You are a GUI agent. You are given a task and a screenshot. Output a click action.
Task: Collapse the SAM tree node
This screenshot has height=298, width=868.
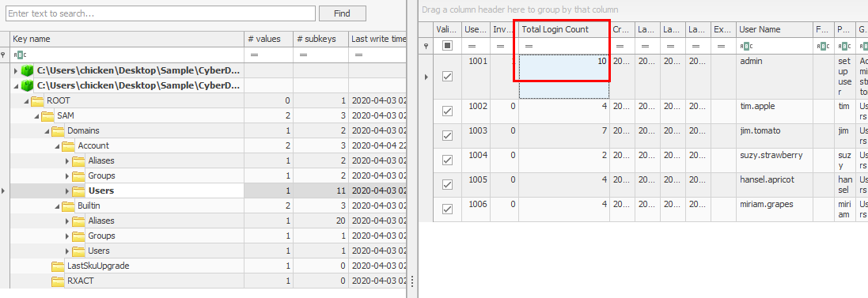pyautogui.click(x=36, y=116)
